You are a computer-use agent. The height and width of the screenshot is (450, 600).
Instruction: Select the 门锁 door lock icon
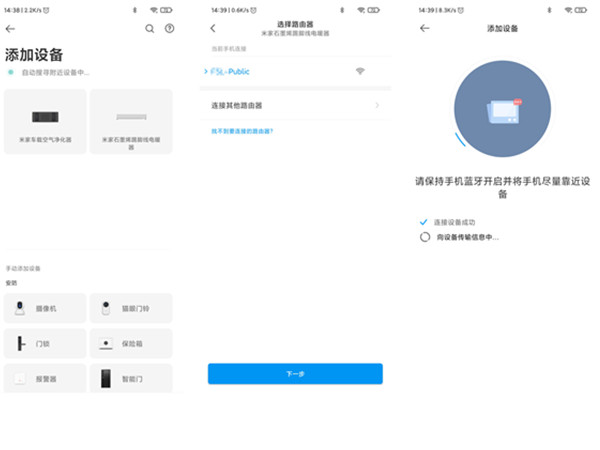coord(20,343)
